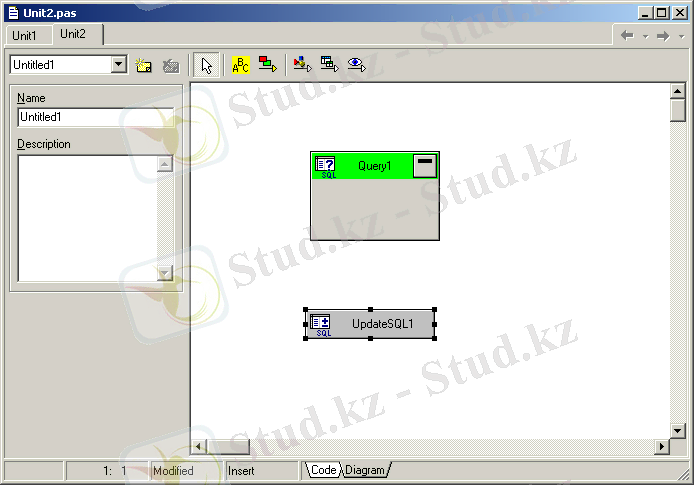Viewport: 694px width, 485px height.
Task: Click the diagram horizontal scroll left arrow
Action: tap(198, 447)
